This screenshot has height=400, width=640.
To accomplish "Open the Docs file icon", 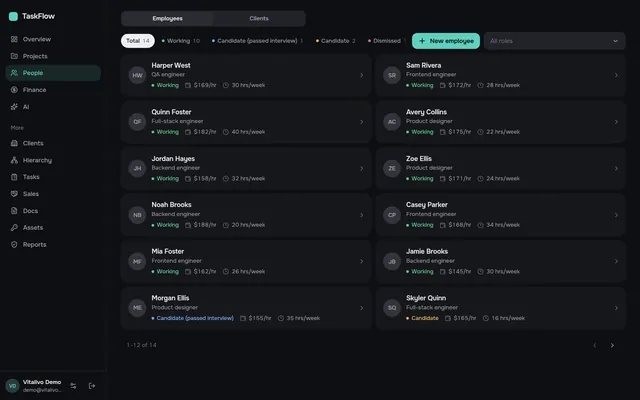I will point(14,211).
